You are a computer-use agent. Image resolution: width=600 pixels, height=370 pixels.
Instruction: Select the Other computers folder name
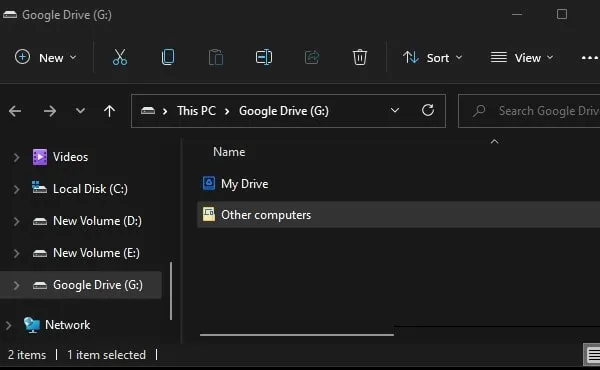click(x=266, y=215)
